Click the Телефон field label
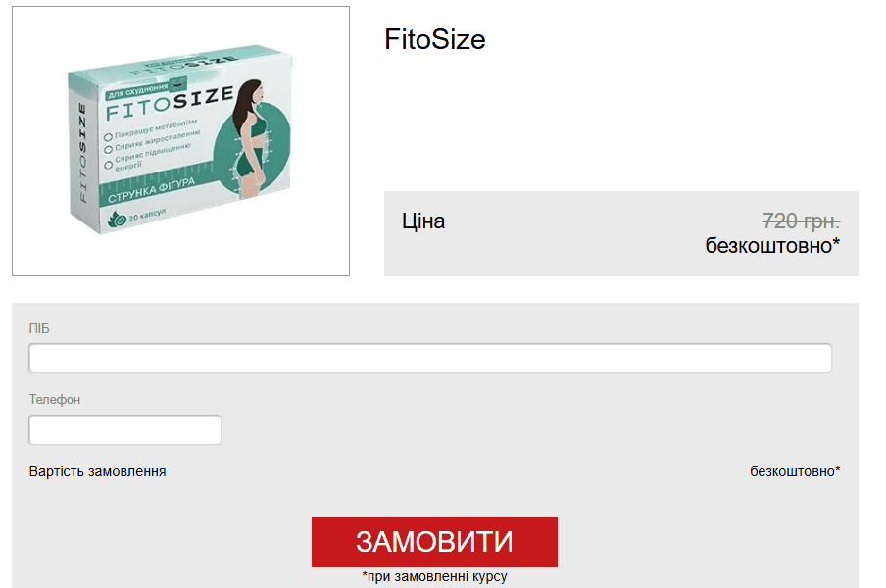 (55, 399)
